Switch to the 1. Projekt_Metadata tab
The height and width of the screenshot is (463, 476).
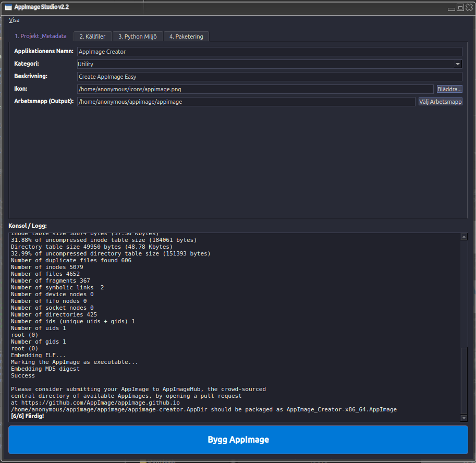coord(41,36)
